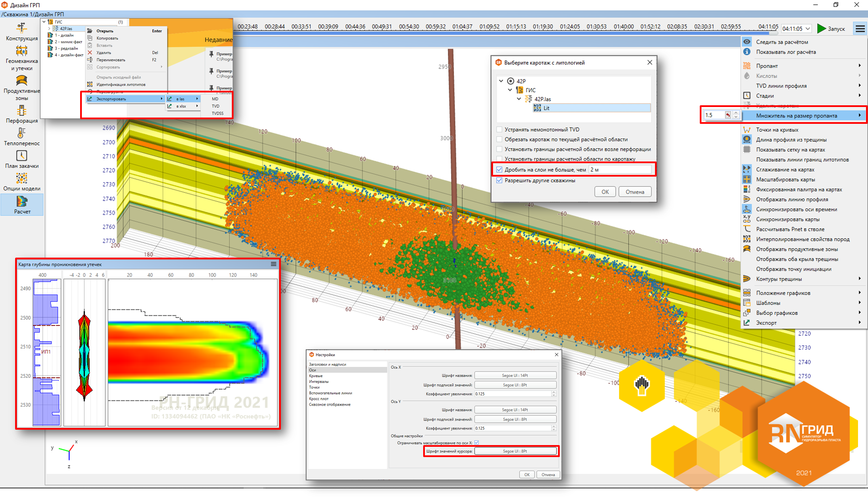This screenshot has width=868, height=499.
Task: Click Точки на кривых icon
Action: (x=747, y=130)
